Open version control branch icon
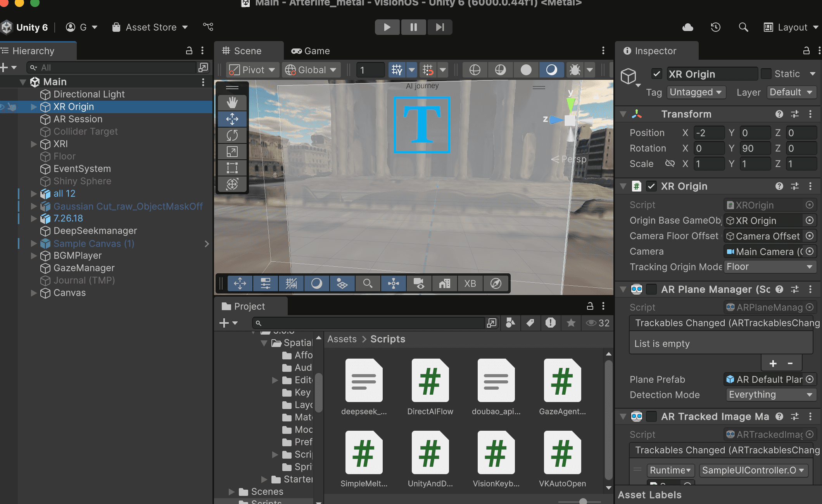Screen dimensions: 822x504 point(208,27)
